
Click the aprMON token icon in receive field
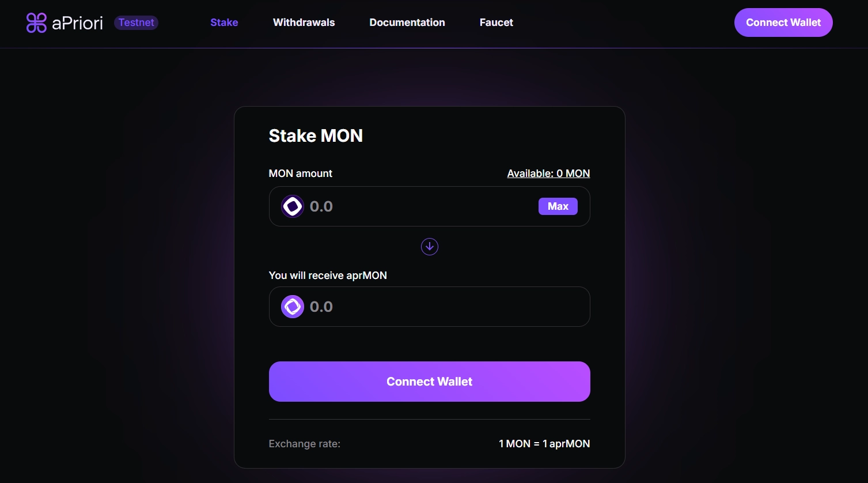tap(292, 306)
